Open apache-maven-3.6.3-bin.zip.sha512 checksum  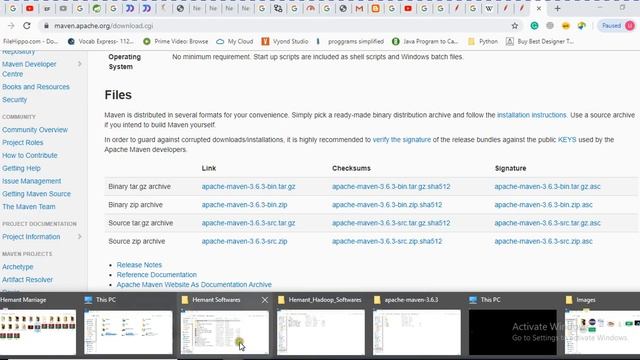[387, 205]
